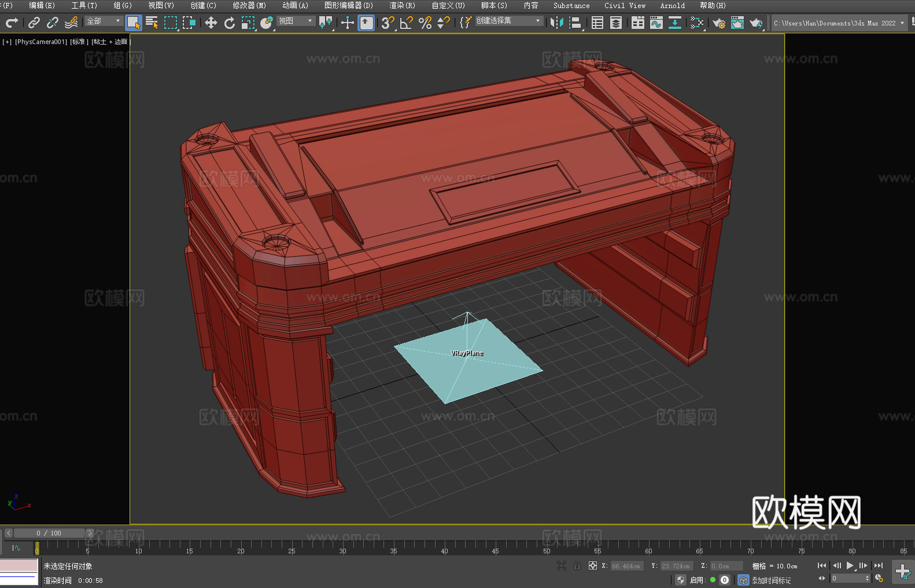Click 添加时间标记 label
Image resolution: width=915 pixels, height=588 pixels.
coord(772,580)
